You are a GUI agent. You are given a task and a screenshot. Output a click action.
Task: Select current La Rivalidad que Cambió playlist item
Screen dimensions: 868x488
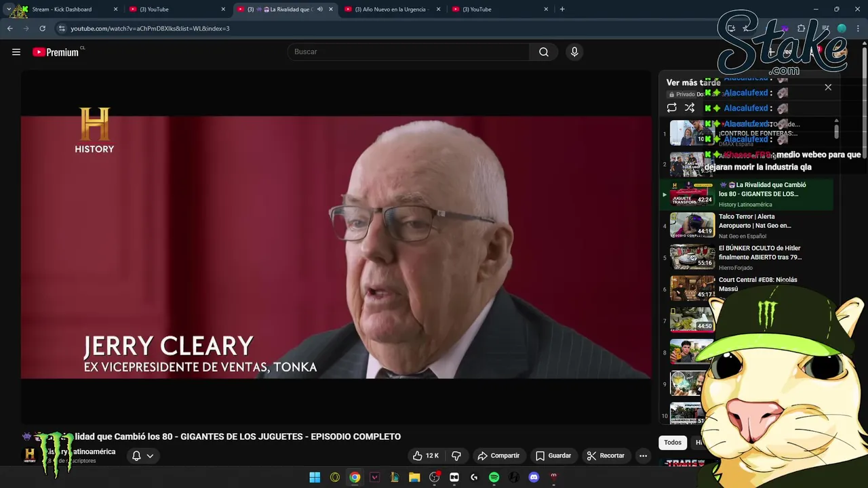point(746,194)
